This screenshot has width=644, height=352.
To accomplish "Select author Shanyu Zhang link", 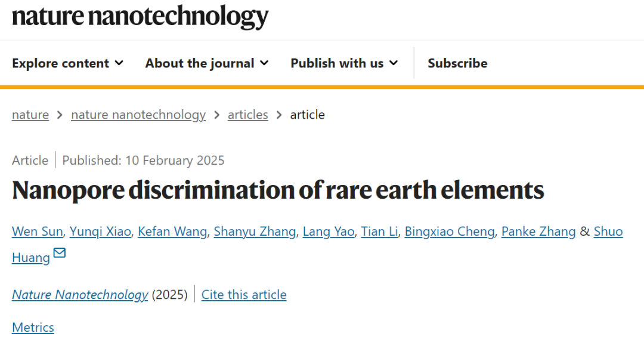I will pyautogui.click(x=255, y=231).
